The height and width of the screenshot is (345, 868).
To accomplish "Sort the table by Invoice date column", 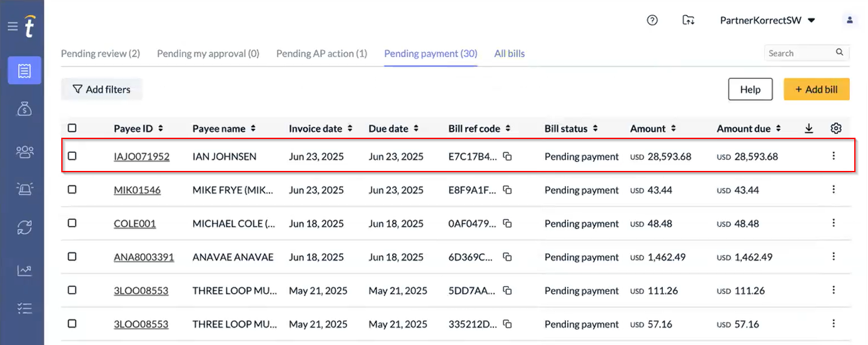I will coord(321,128).
